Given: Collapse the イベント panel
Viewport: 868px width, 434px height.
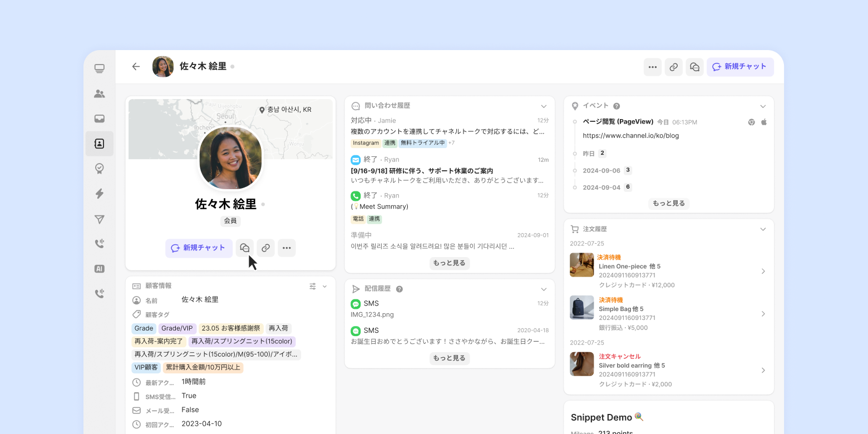Looking at the screenshot, I should click(763, 106).
